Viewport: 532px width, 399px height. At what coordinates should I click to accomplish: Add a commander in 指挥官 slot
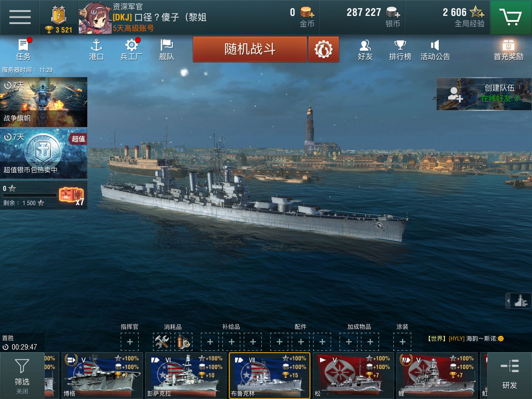click(x=130, y=342)
